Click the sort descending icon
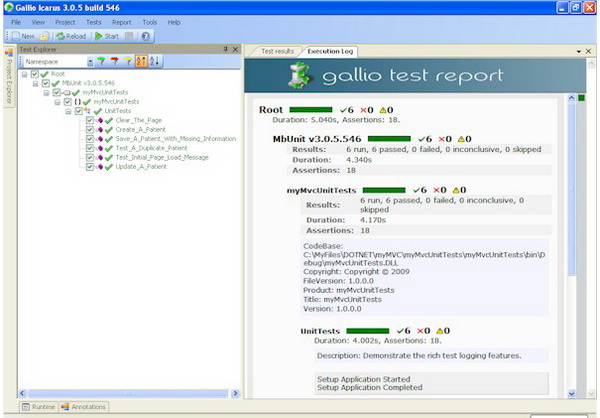This screenshot has height=418, width=600. 154,61
